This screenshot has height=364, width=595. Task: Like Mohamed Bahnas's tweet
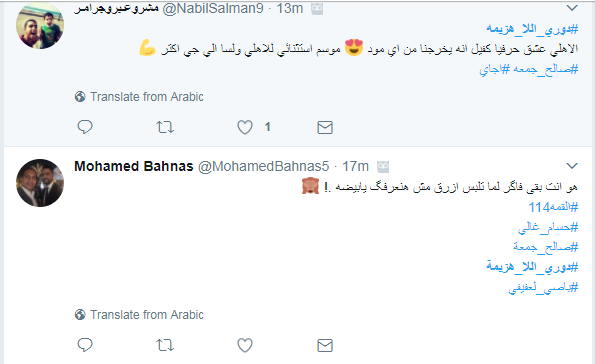click(x=245, y=345)
